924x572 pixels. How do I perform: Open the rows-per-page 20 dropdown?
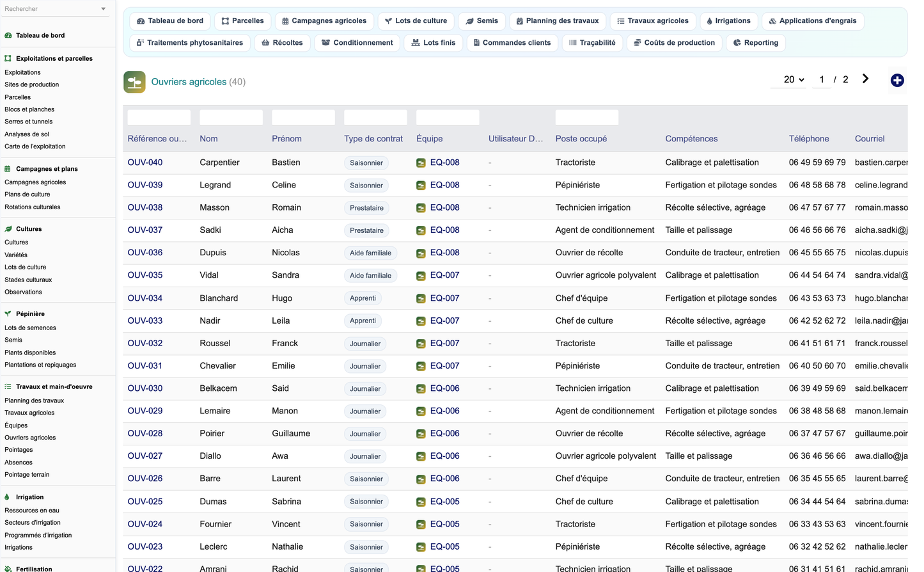pos(794,79)
